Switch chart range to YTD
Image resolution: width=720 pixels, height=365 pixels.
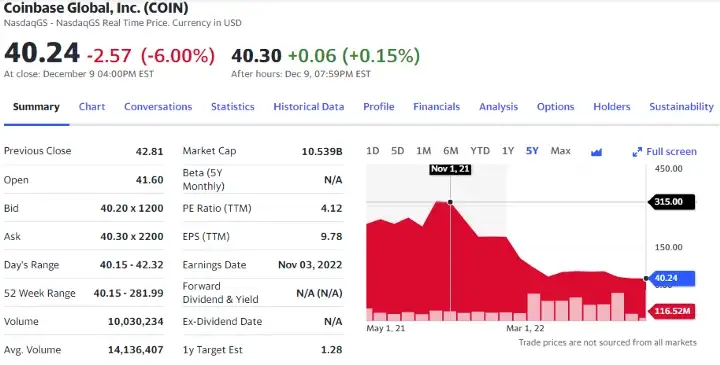[x=480, y=151]
